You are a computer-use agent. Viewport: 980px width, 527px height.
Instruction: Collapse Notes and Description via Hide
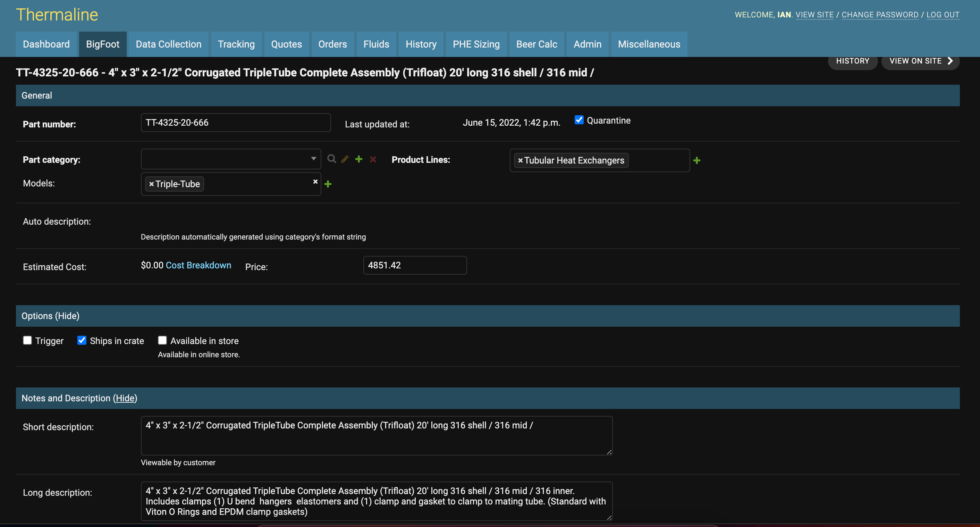(125, 398)
